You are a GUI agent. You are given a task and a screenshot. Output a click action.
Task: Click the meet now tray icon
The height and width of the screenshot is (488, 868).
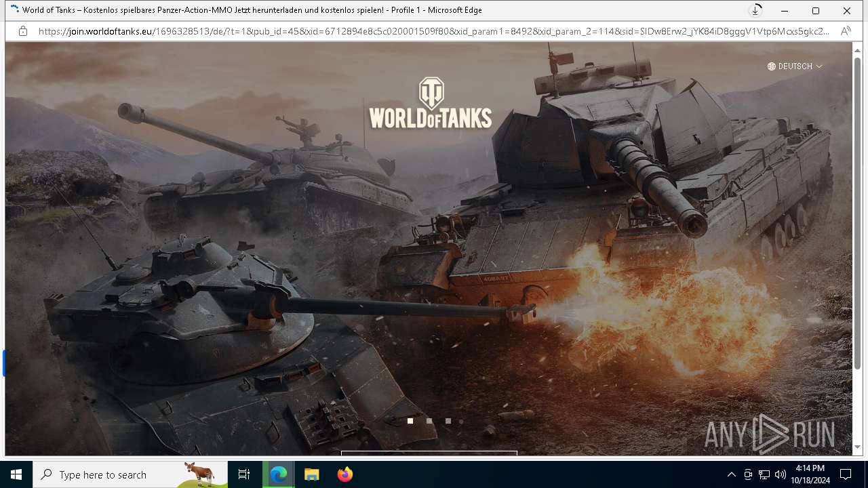(748, 474)
